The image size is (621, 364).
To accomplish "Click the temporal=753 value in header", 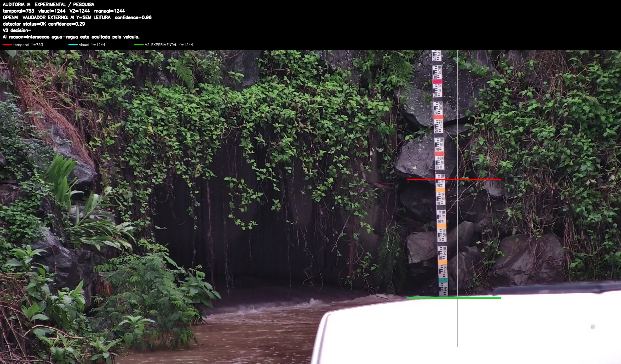I will click(18, 11).
